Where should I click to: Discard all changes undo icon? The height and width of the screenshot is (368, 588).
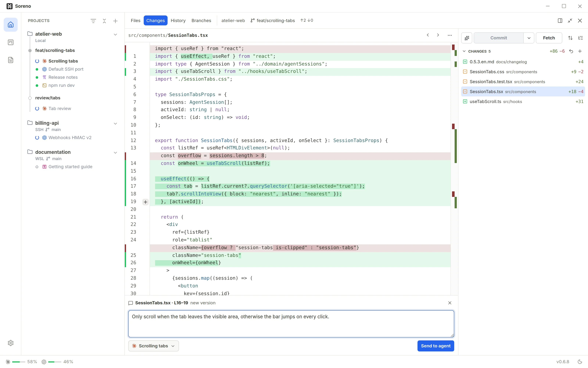pyautogui.click(x=571, y=51)
